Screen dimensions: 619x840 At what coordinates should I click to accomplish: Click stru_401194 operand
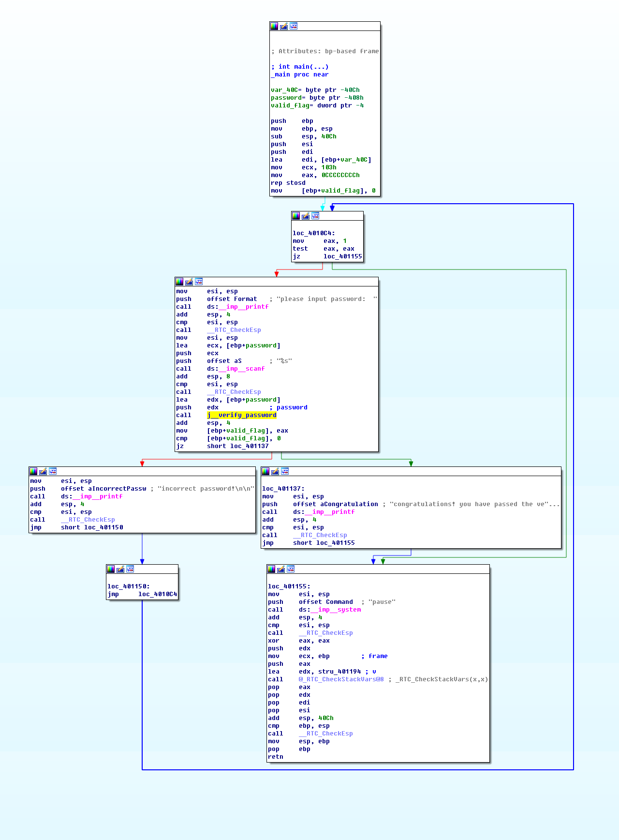point(339,672)
